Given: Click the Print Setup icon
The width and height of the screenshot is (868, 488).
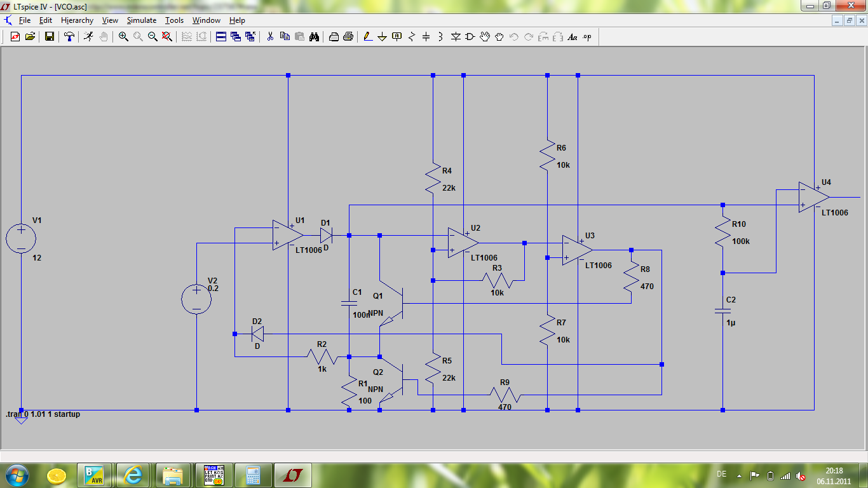Looking at the screenshot, I should [334, 37].
